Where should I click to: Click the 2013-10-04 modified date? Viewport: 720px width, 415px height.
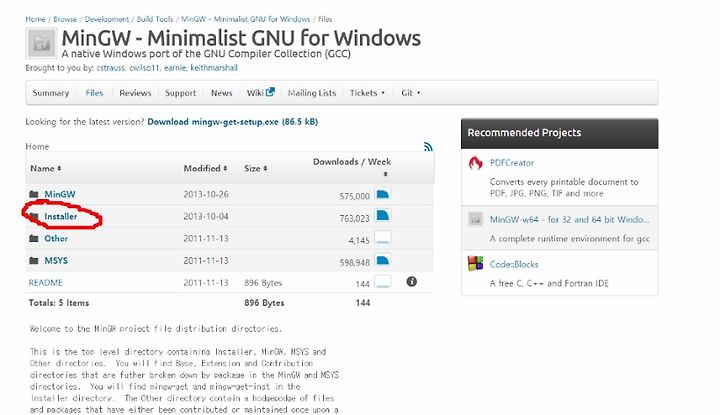pyautogui.click(x=206, y=216)
